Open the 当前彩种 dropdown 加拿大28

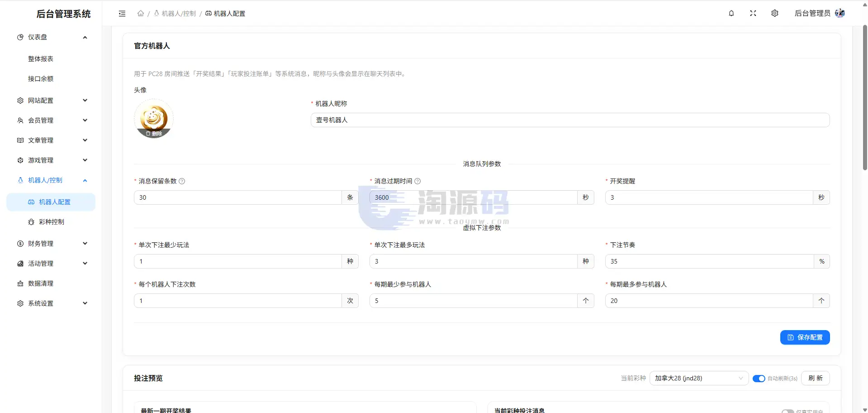pos(699,378)
